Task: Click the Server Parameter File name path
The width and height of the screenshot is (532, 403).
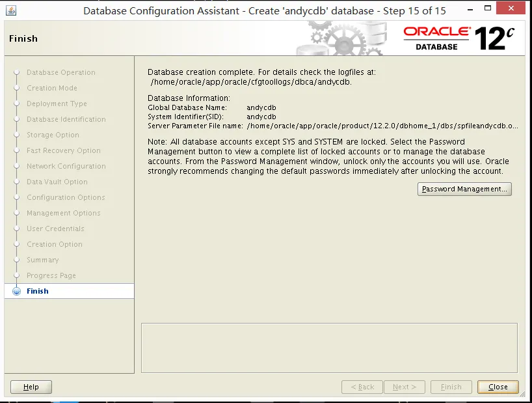Action: 382,126
